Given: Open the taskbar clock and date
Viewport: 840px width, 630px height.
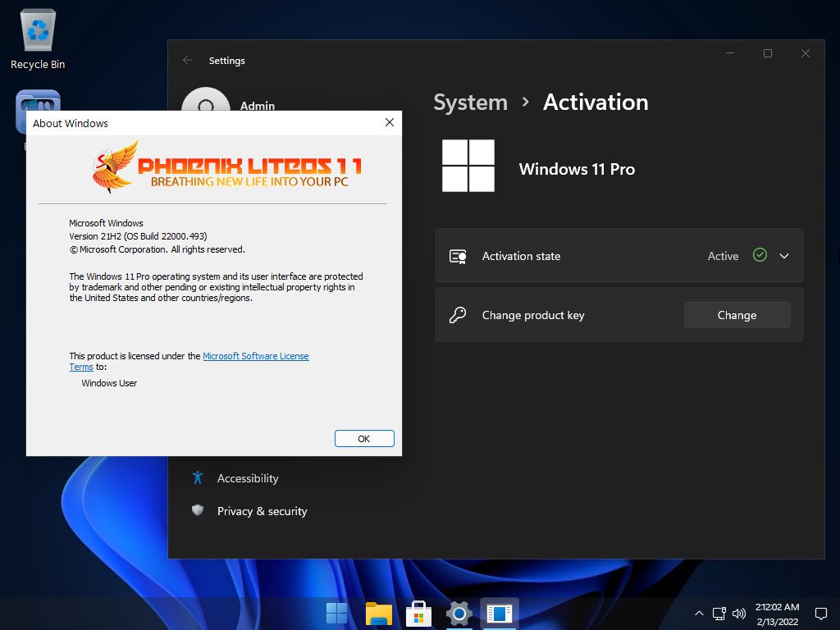Looking at the screenshot, I should pos(778,614).
